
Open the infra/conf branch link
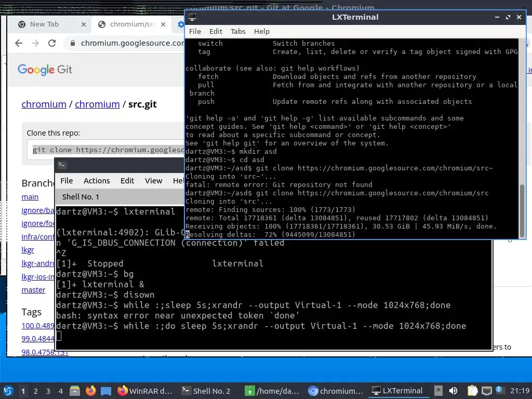(38, 236)
